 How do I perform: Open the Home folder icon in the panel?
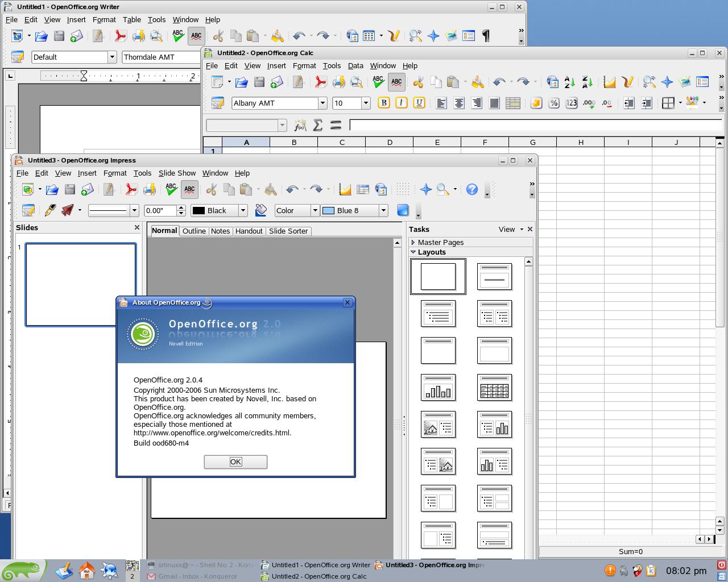tap(87, 570)
